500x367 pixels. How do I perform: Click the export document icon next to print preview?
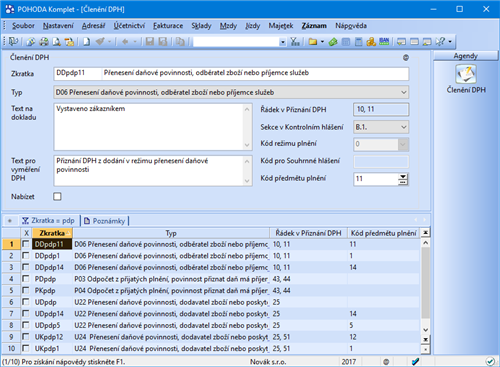pos(69,42)
